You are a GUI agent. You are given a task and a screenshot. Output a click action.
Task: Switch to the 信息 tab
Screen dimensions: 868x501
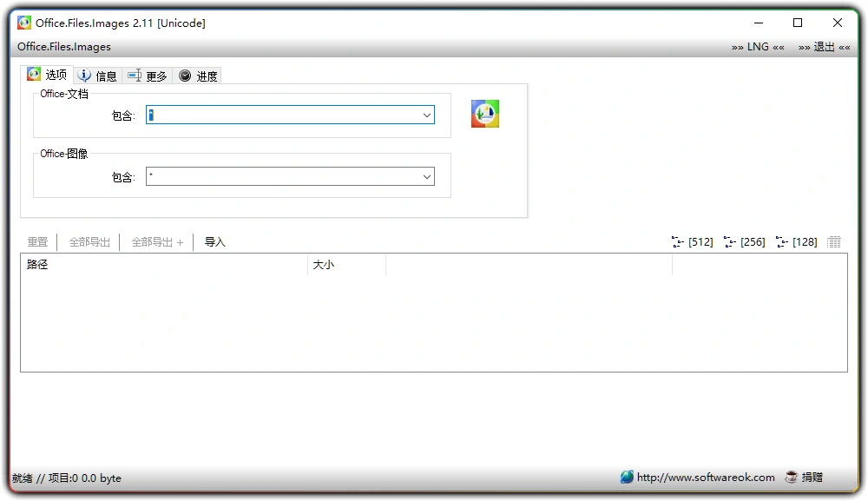point(97,76)
